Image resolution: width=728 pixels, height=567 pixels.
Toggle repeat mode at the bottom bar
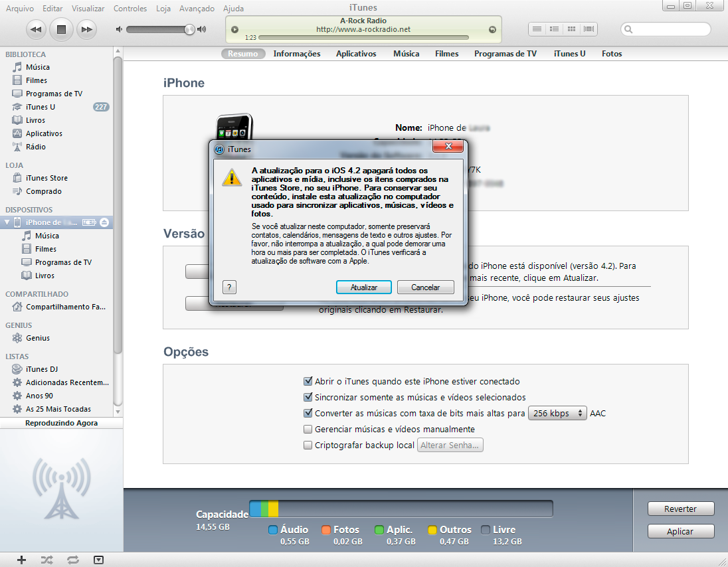[72, 560]
